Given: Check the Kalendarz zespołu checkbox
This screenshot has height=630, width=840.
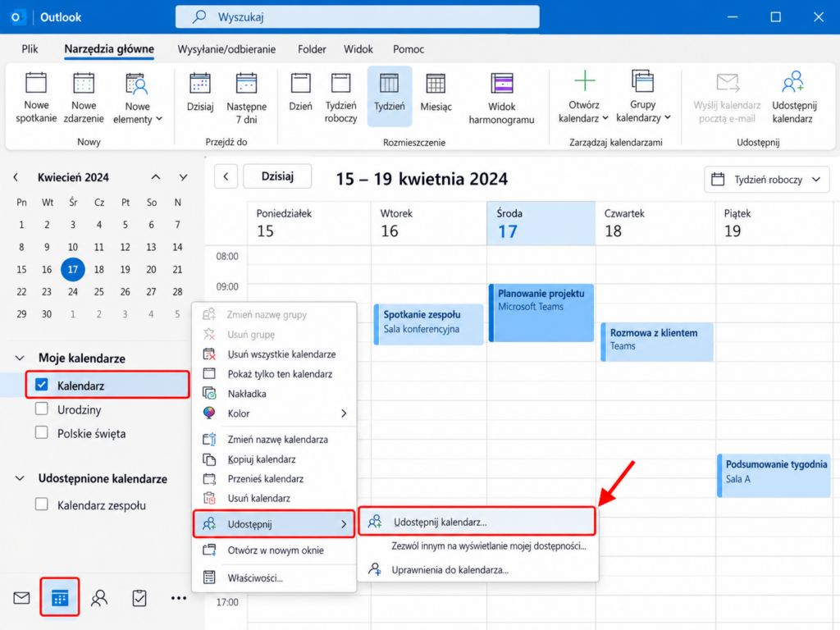Looking at the screenshot, I should pos(41,504).
